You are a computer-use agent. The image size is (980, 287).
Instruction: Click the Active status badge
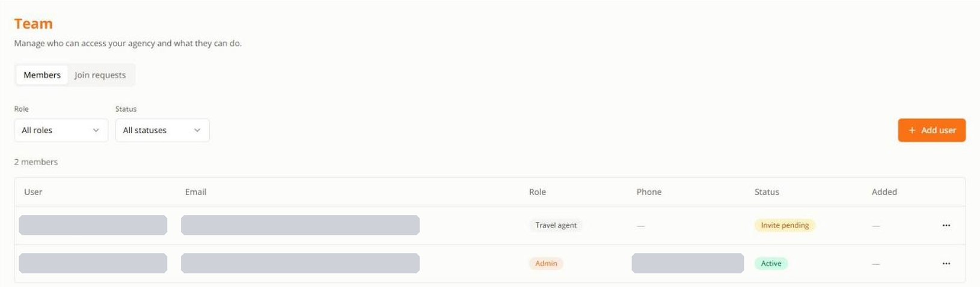[x=771, y=264]
